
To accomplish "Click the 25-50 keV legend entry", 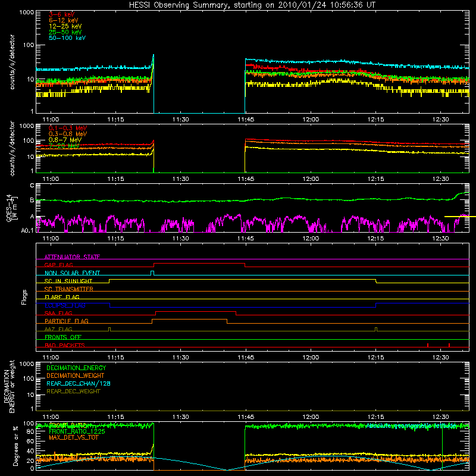I will [x=65, y=32].
